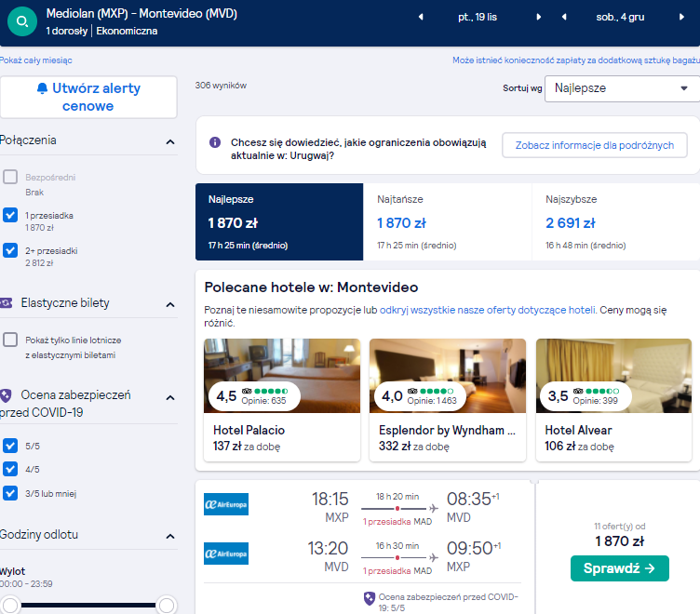This screenshot has height=614, width=700.
Task: Uncheck the 2+ przesiadki checkbox
Action: click(10, 250)
